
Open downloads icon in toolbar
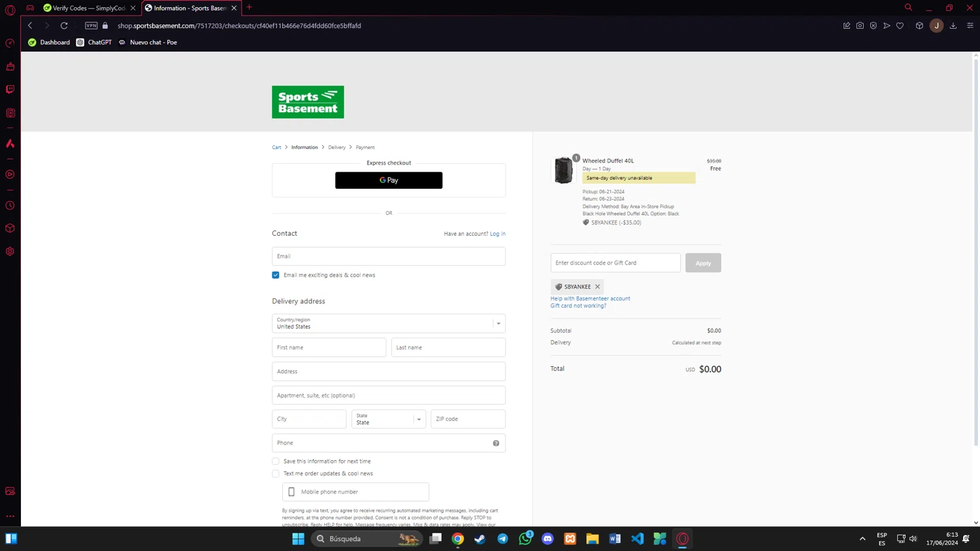tap(953, 25)
